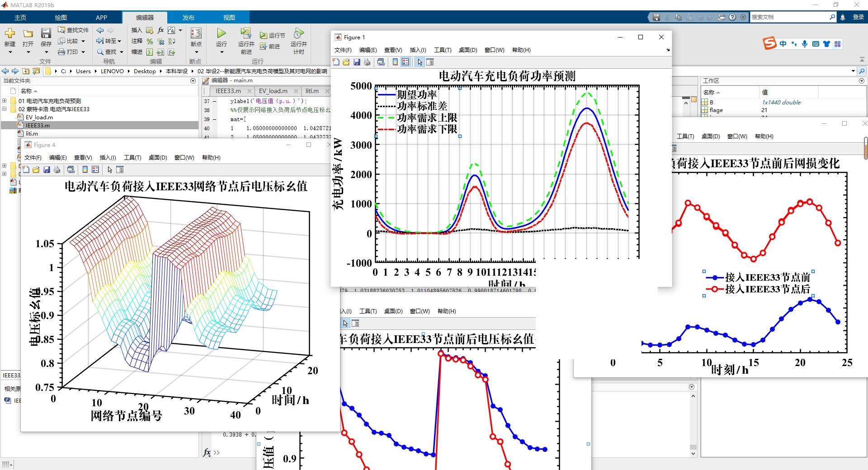Click the browse for folder icon
The image size is (868, 470).
(x=36, y=71)
